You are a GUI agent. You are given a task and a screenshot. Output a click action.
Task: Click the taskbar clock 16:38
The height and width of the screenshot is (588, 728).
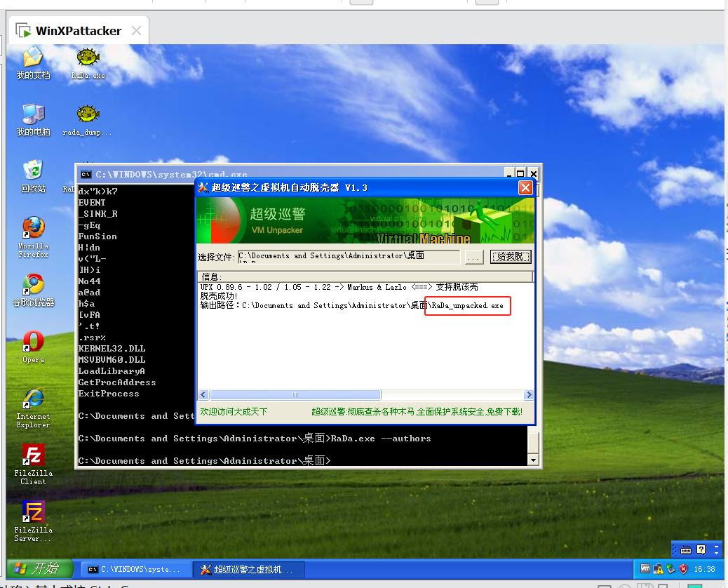click(x=704, y=569)
